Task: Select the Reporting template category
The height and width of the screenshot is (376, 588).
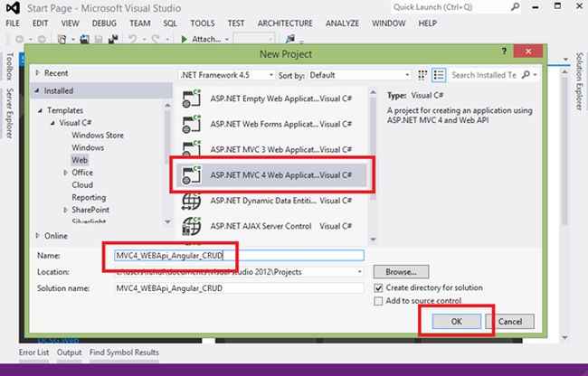Action: click(x=89, y=197)
